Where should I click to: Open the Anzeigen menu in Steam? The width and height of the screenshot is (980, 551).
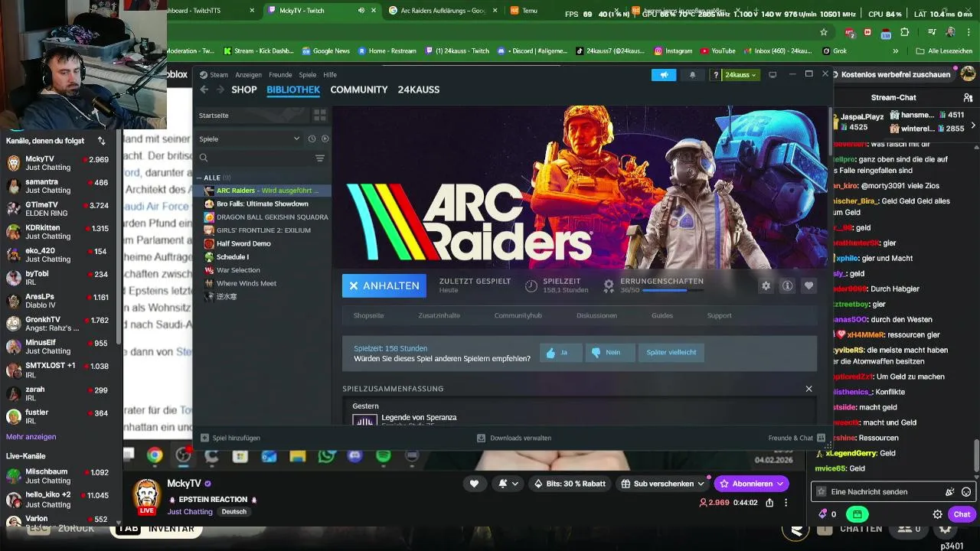coord(248,75)
